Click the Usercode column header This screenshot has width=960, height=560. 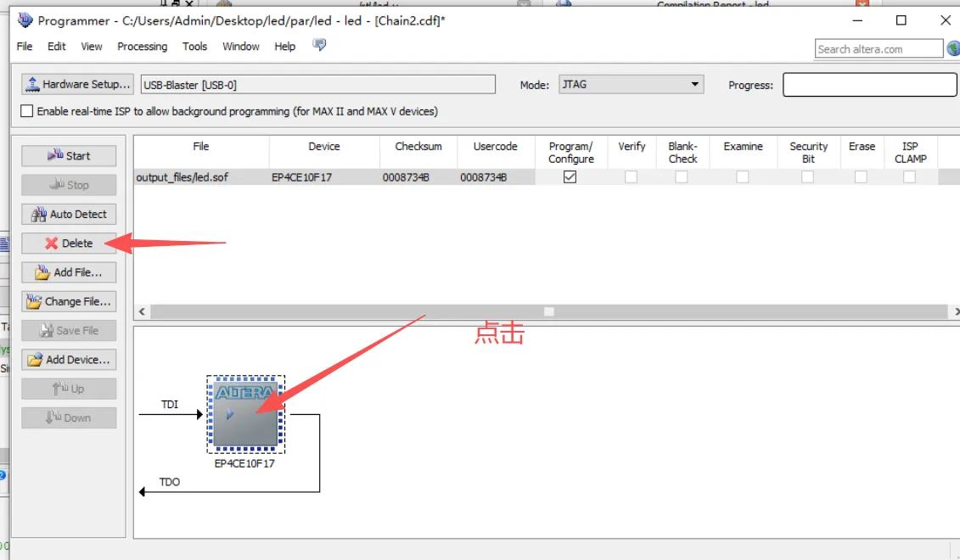click(x=496, y=152)
